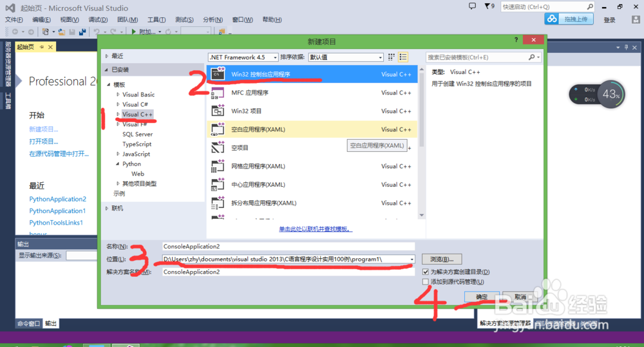Viewport: 644px width, 347px height.
Task: Focus the 搜索已安装模板 search field
Action: coord(477,57)
